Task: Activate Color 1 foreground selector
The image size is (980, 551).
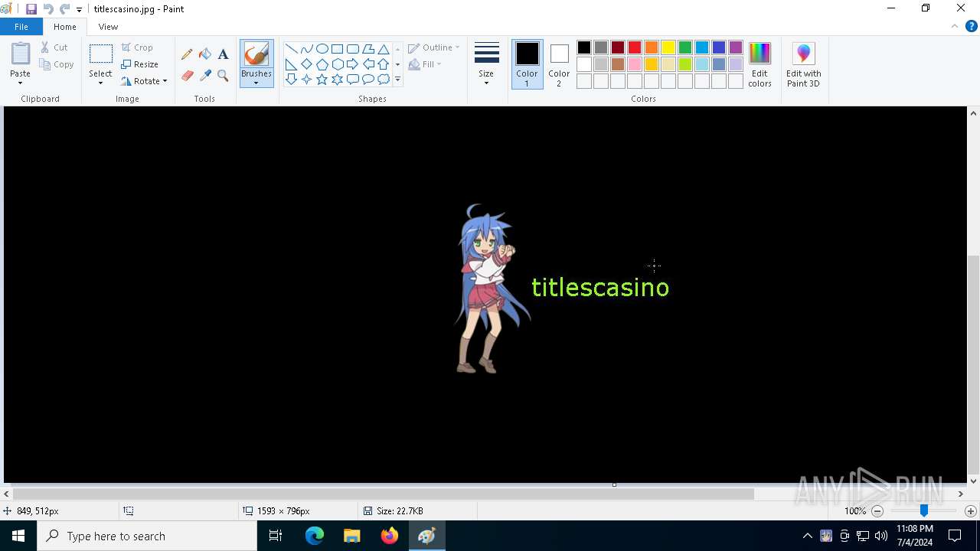Action: click(527, 64)
